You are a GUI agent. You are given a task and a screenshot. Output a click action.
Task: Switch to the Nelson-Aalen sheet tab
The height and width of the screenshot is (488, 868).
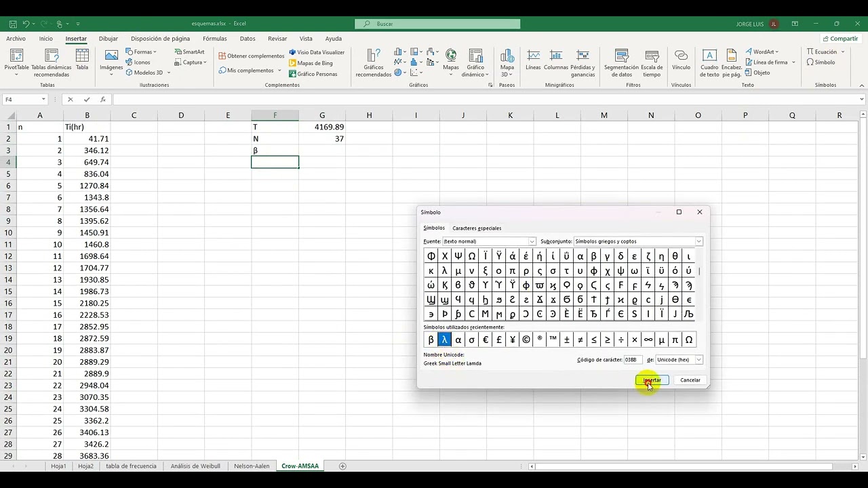click(x=252, y=466)
